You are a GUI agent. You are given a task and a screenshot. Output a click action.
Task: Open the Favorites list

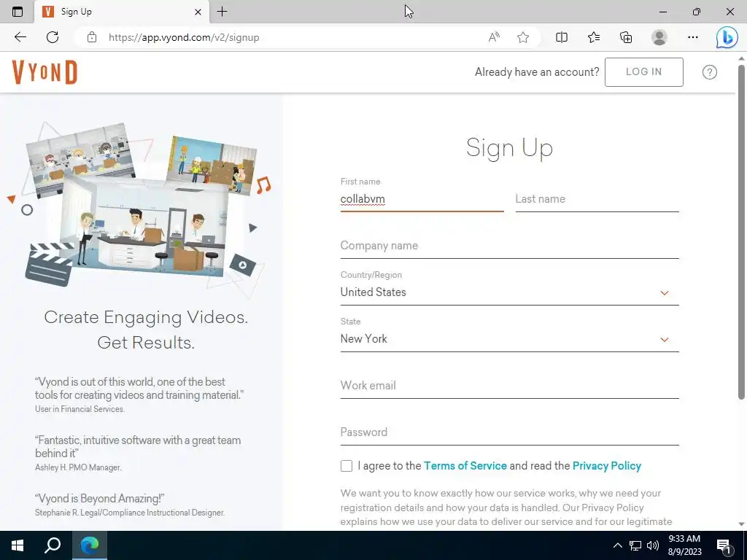pyautogui.click(x=594, y=37)
